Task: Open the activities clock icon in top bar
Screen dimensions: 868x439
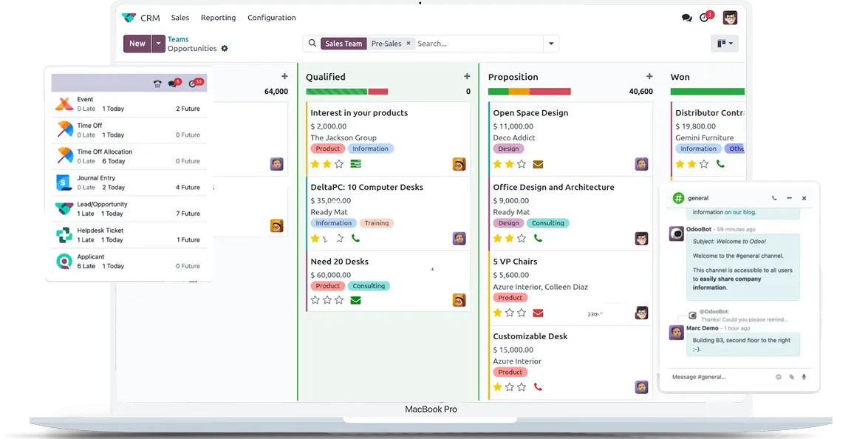Action: [705, 18]
